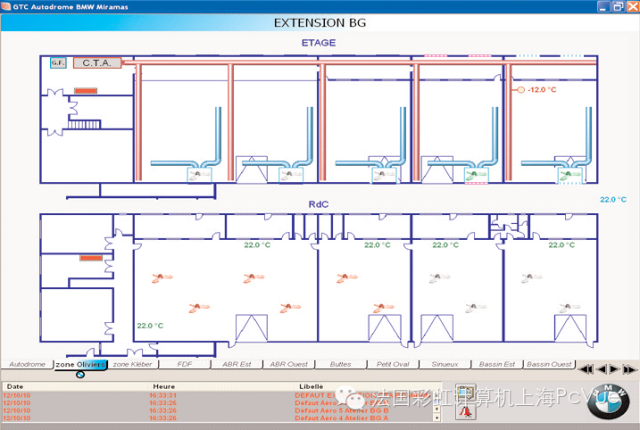Open the red alarm bell icon
640x430 pixels.
tap(466, 411)
